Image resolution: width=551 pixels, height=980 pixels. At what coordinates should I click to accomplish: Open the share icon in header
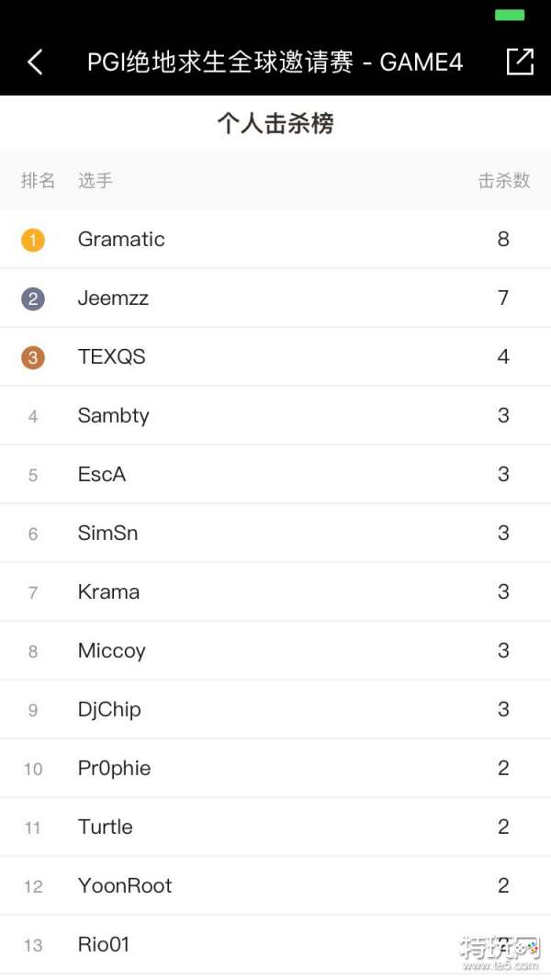coord(520,62)
